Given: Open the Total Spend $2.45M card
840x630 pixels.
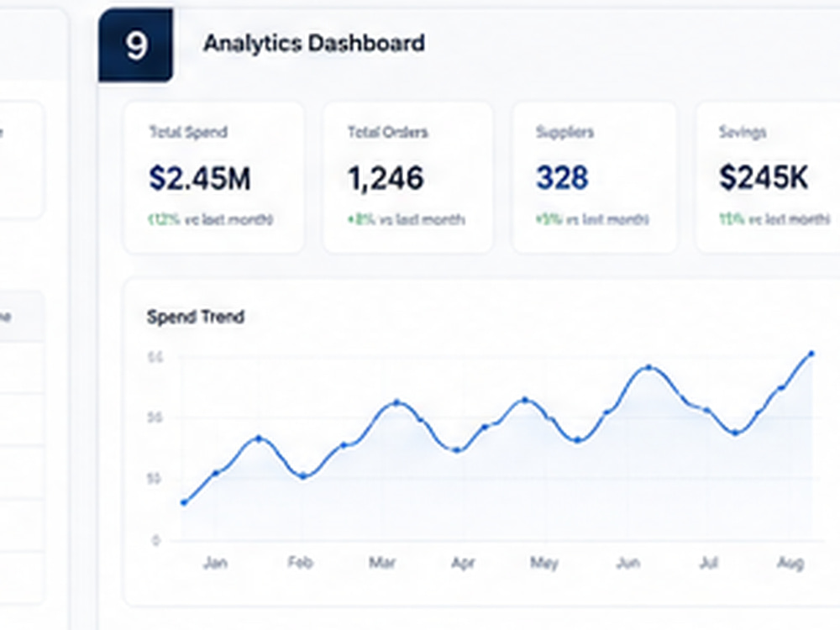Looking at the screenshot, I should tap(214, 177).
